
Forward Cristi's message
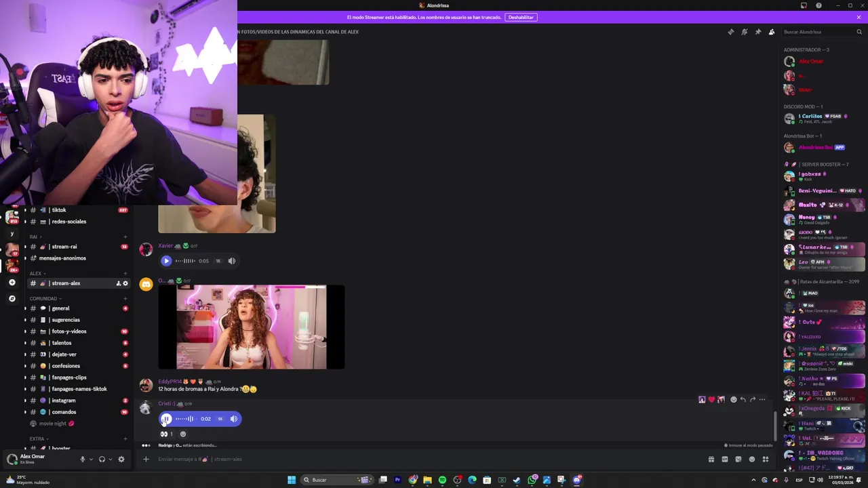[753, 400]
